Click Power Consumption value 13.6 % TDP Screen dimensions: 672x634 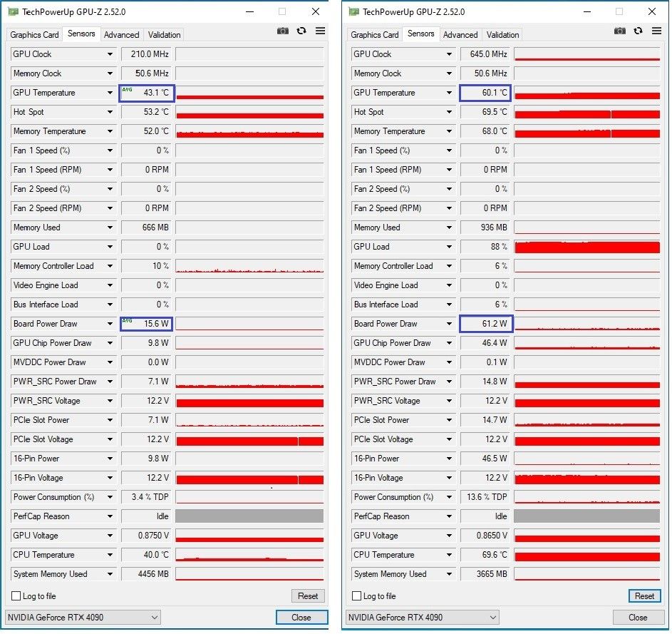pyautogui.click(x=485, y=497)
